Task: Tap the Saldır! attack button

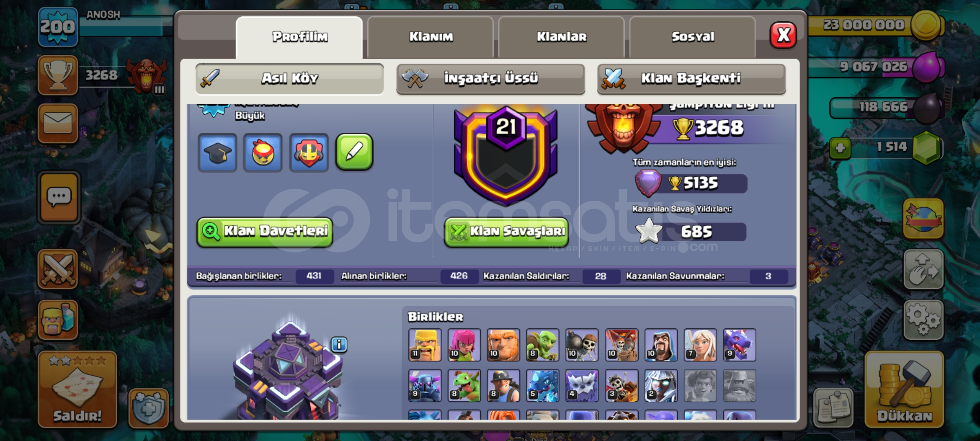Action: point(77,389)
